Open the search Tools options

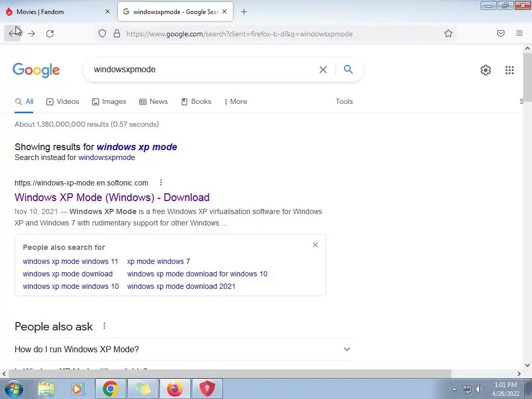344,101
